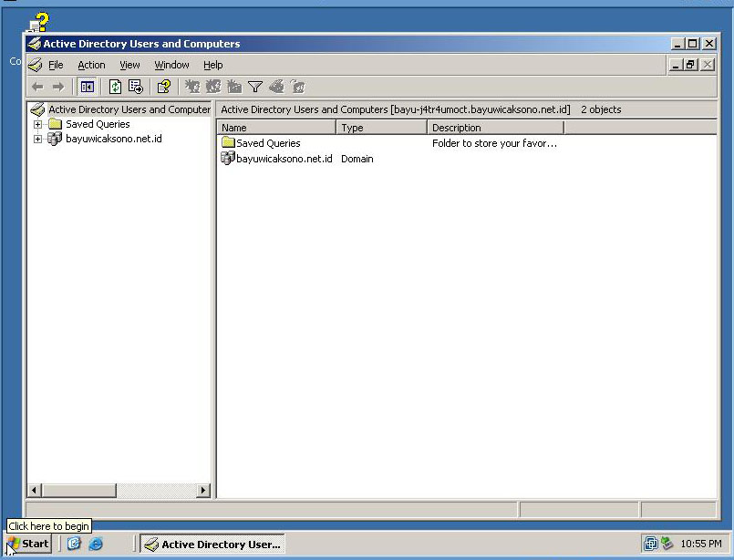
Task: Click the app icon in the title bar
Action: point(34,44)
